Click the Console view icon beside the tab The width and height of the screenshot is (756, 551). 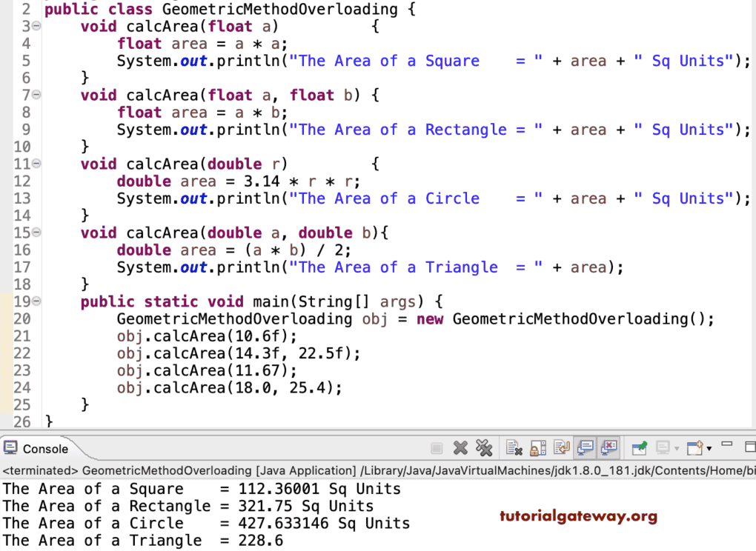(10, 447)
